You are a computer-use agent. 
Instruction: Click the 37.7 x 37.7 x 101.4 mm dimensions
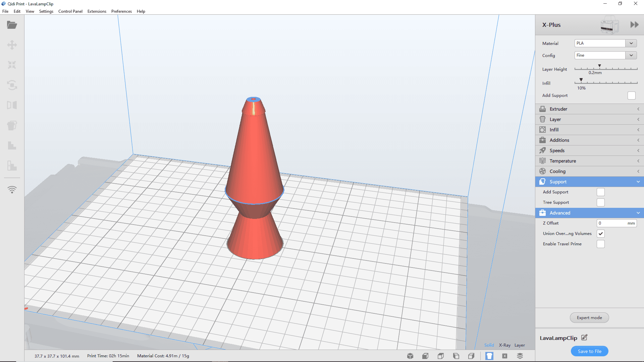(57, 356)
